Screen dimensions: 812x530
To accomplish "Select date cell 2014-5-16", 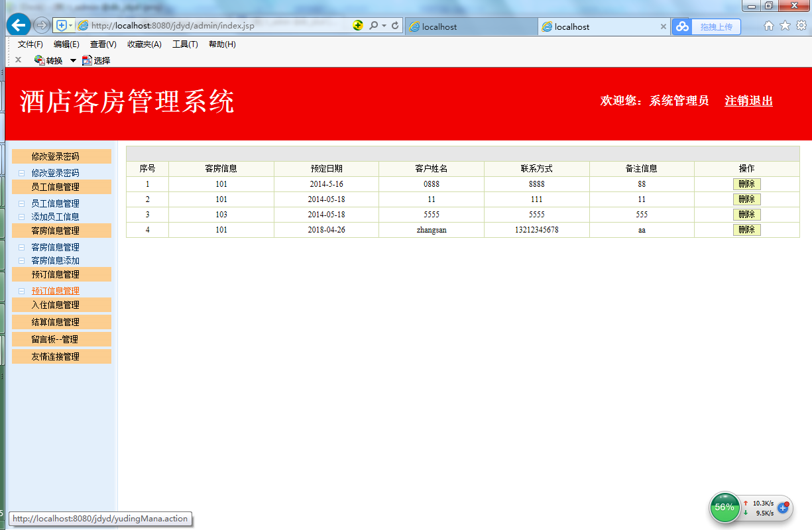I will [327, 184].
